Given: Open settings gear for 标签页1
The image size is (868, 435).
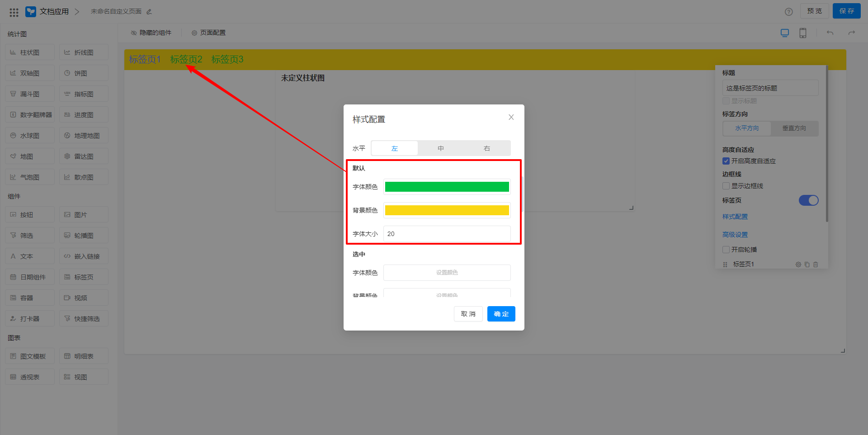Looking at the screenshot, I should [x=798, y=265].
